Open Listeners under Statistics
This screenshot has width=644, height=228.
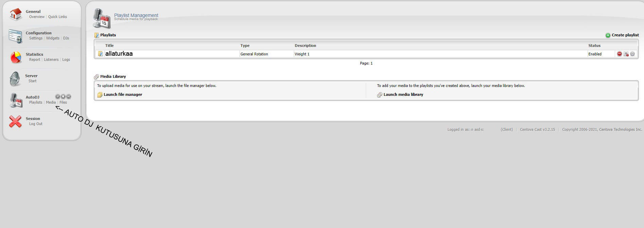51,59
